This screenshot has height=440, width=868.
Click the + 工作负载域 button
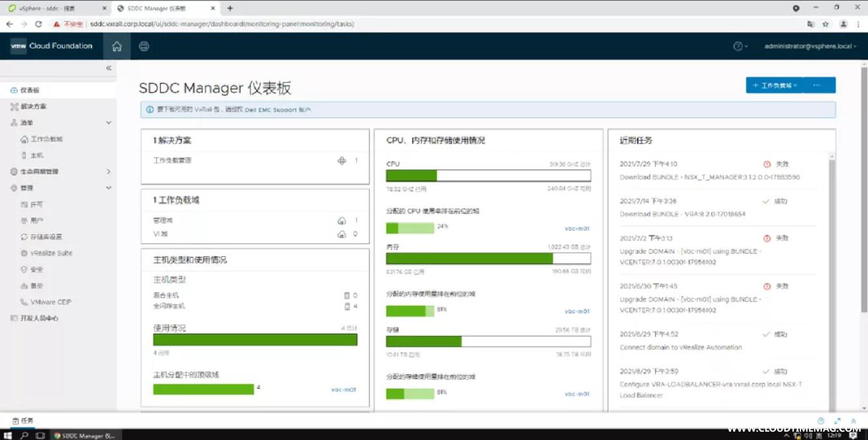pos(775,85)
